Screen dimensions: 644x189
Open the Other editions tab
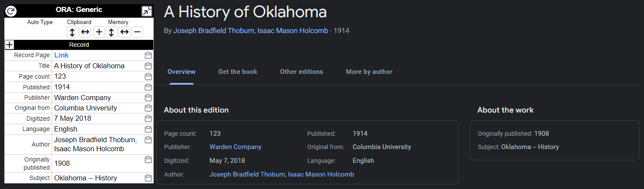point(301,72)
